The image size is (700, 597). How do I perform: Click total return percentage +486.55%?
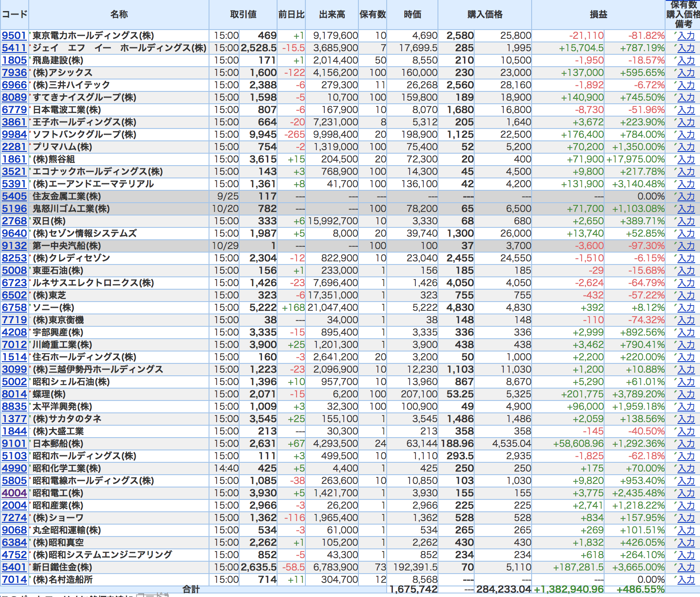click(641, 589)
